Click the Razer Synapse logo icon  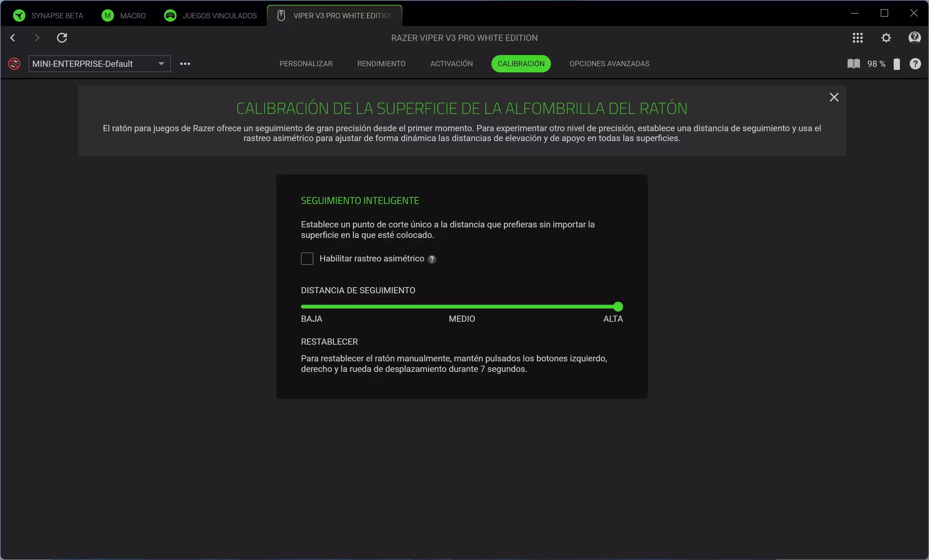pyautogui.click(x=19, y=15)
